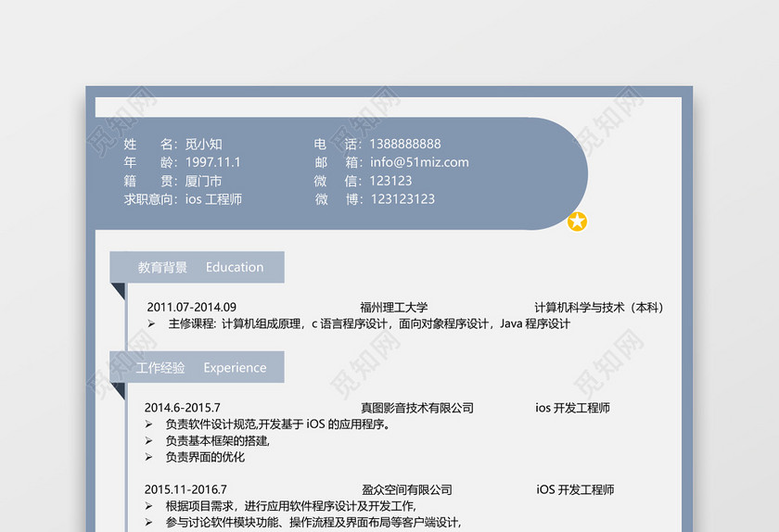Select work date 2015.11-2016.7
The image size is (779, 532).
(x=185, y=489)
